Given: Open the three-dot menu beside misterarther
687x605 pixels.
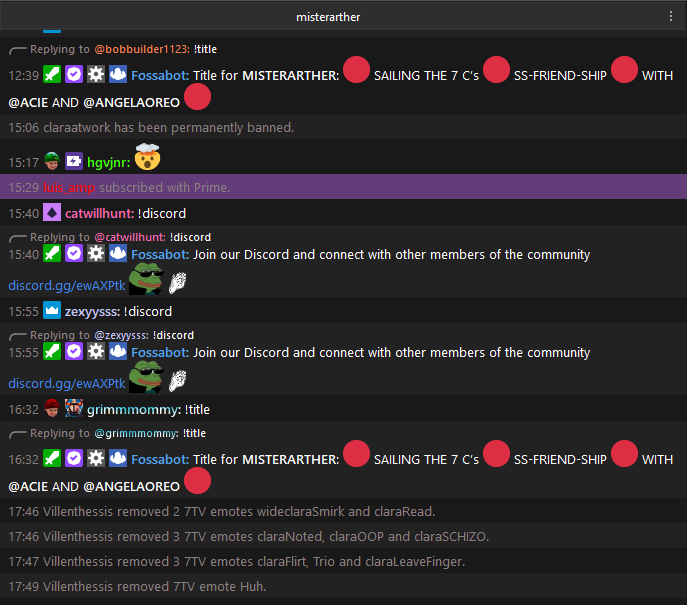Looking at the screenshot, I should [671, 17].
